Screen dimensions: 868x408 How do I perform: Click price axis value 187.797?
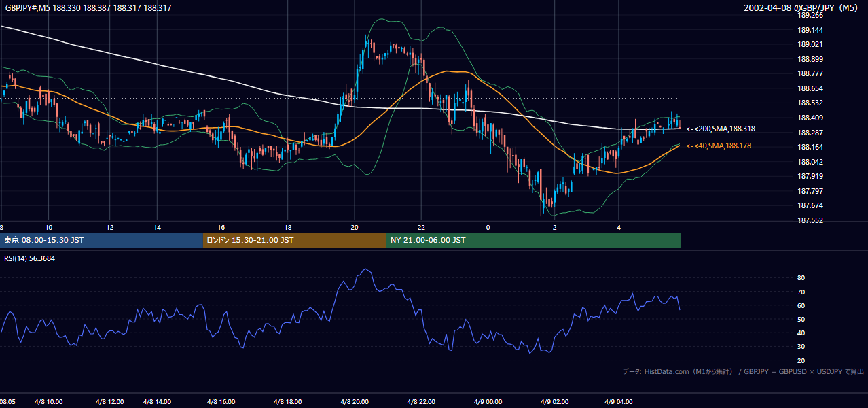(810, 191)
